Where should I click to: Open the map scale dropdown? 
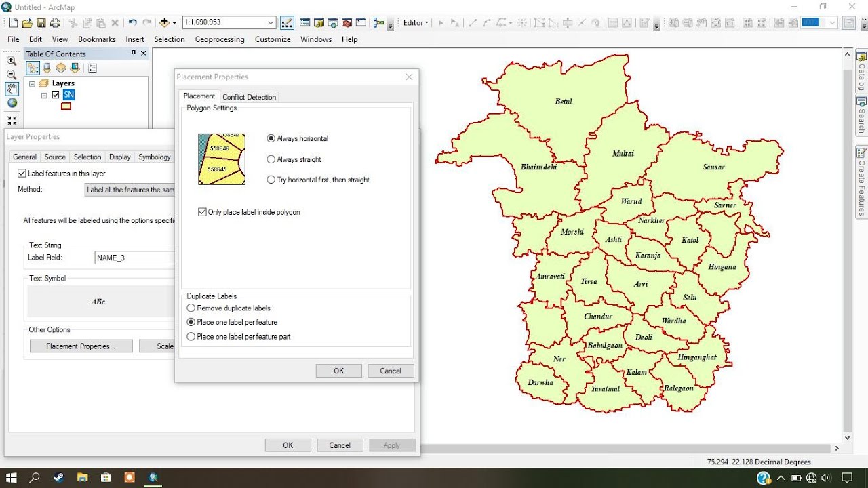tap(271, 22)
